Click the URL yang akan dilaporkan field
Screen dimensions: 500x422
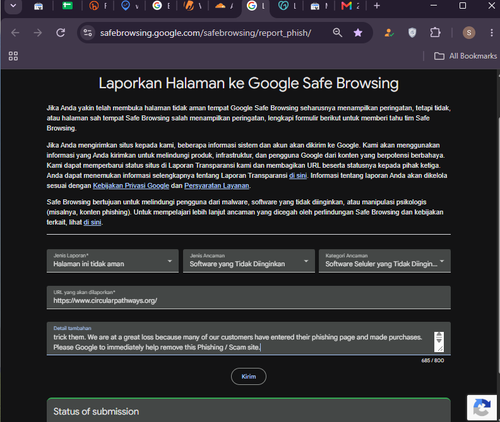pyautogui.click(x=249, y=297)
